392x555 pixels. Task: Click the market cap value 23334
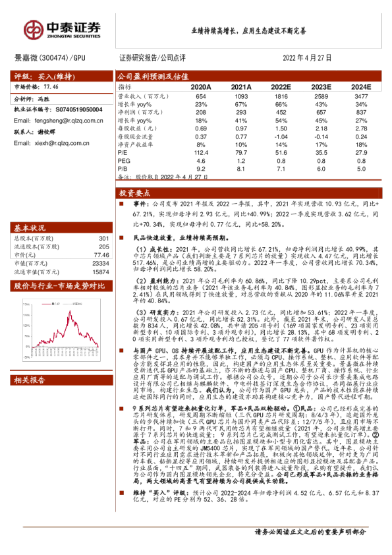click(x=101, y=264)
